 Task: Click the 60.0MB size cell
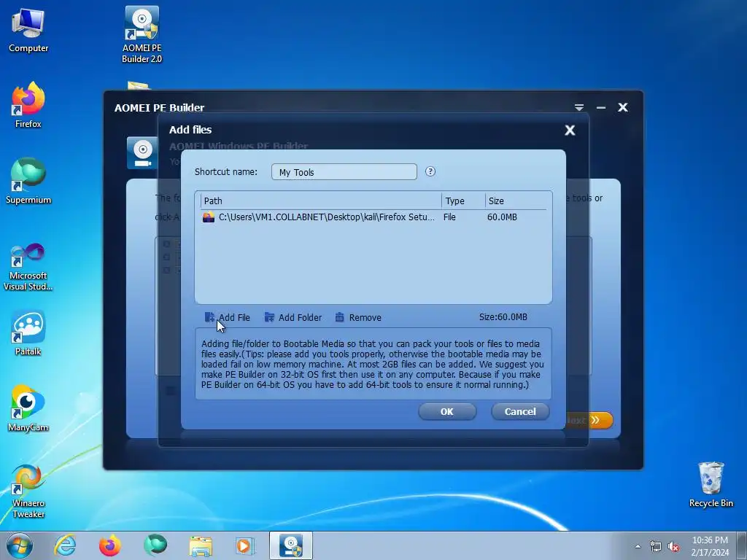coord(502,217)
